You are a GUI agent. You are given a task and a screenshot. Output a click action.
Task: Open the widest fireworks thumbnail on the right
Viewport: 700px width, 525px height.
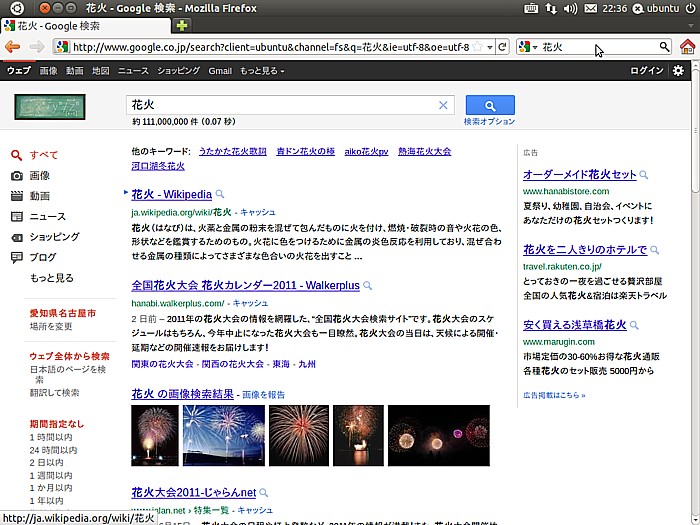tap(439, 436)
